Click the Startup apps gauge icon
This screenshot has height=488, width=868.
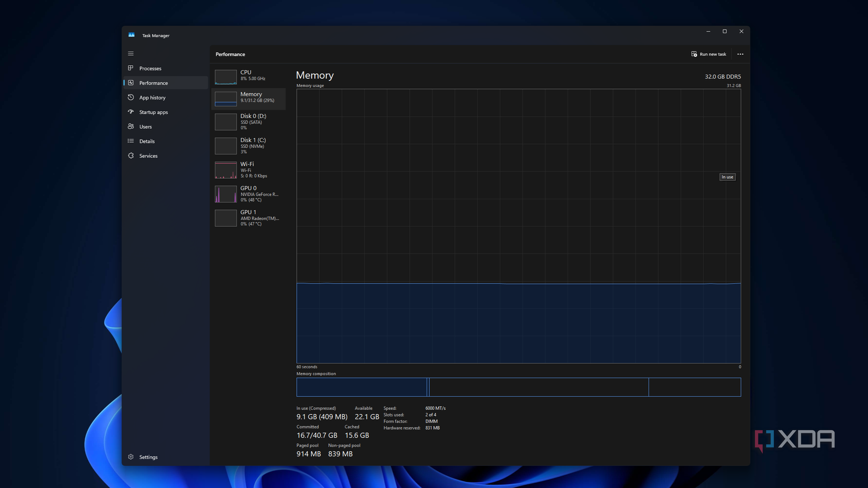click(131, 112)
